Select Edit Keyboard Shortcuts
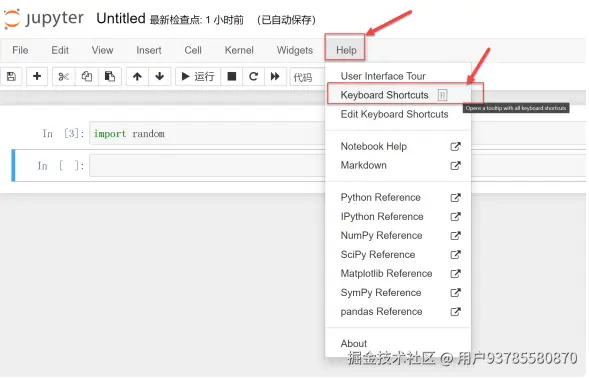The image size is (589, 378). pyautogui.click(x=398, y=114)
